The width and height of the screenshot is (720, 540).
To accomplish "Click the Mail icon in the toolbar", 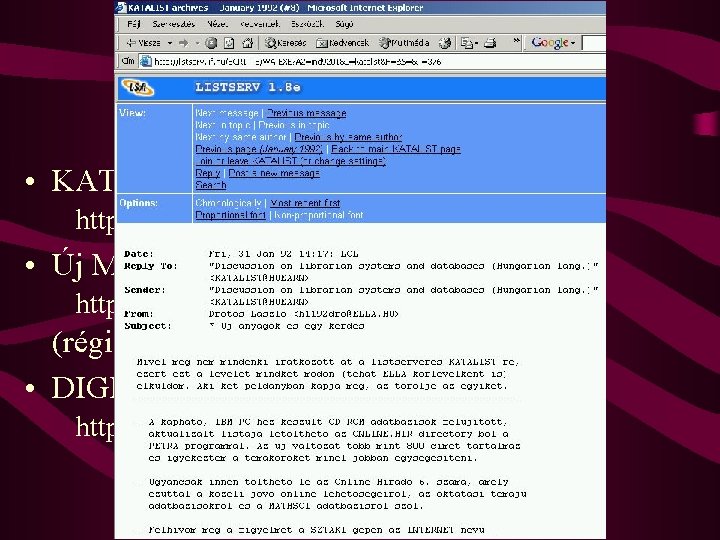I will pyautogui.click(x=468, y=43).
